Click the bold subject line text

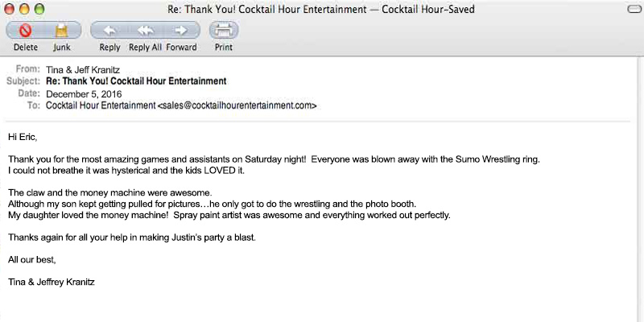[x=136, y=81]
